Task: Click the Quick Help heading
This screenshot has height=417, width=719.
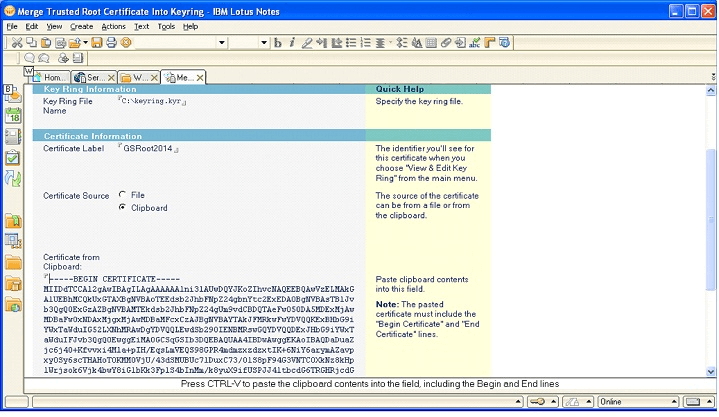Action: tap(399, 89)
